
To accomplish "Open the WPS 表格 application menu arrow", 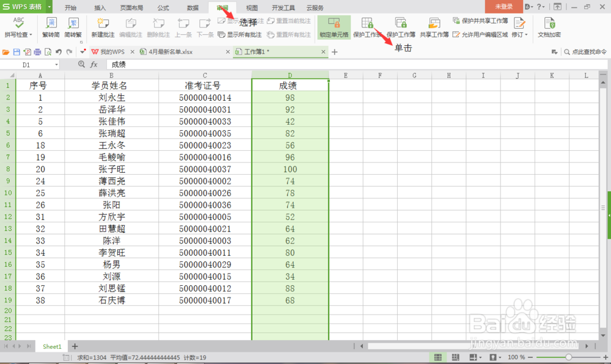I will click(x=49, y=7).
